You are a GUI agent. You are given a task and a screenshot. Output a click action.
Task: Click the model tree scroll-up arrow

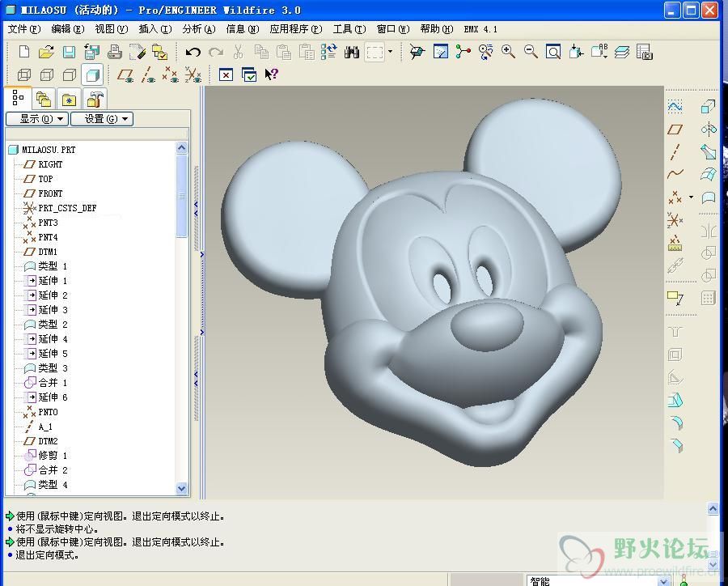181,148
